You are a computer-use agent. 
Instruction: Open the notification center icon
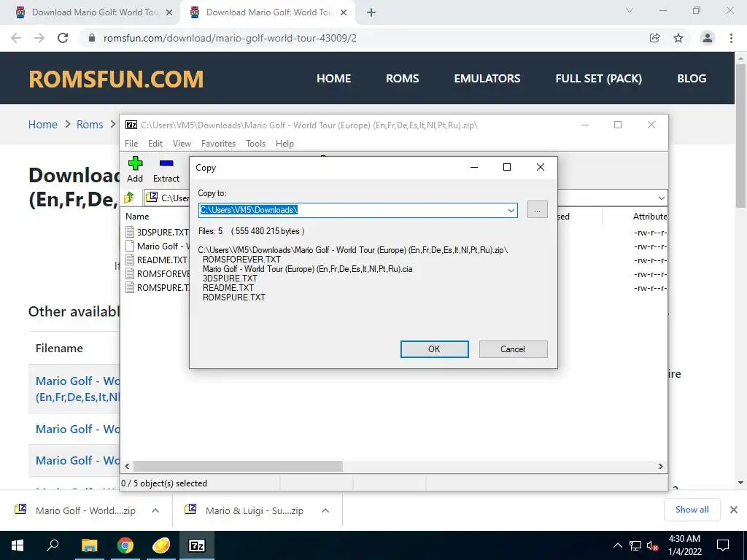point(723,545)
